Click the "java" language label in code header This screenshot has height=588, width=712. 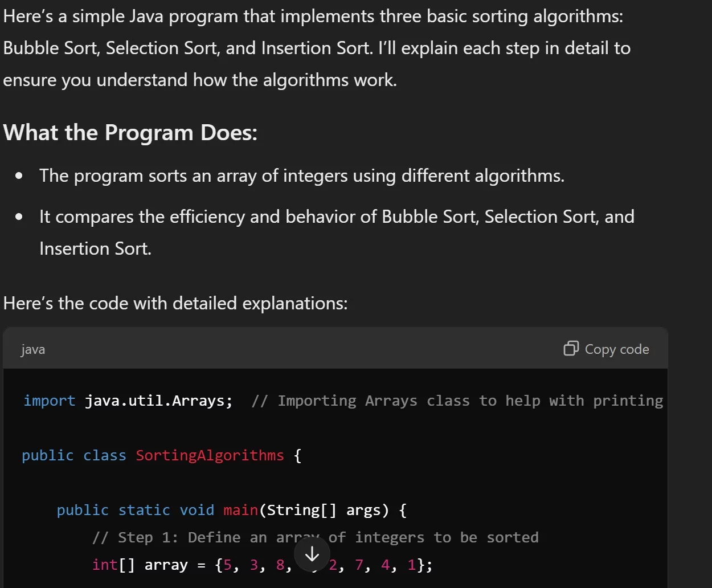[x=33, y=349]
